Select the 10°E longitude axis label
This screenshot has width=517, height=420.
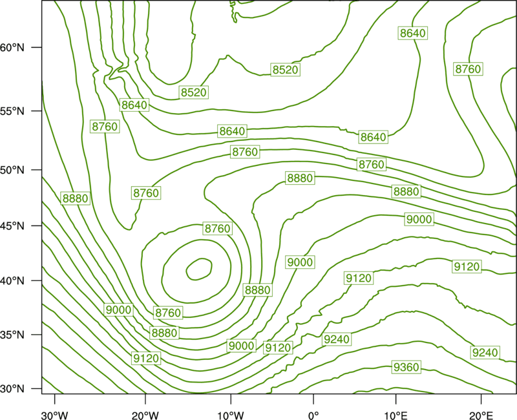(x=396, y=415)
